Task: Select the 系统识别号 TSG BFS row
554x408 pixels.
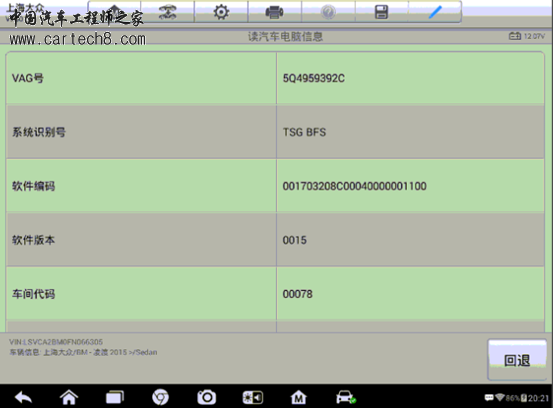Action: coord(275,132)
